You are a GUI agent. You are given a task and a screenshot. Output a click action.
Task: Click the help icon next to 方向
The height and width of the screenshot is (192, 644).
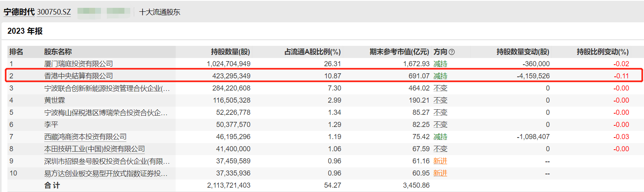coord(452,52)
